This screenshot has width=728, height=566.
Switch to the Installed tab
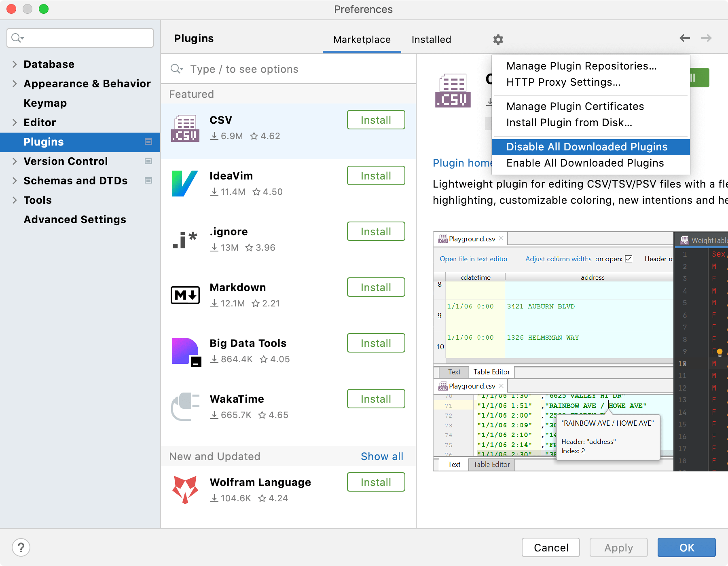[x=431, y=39]
